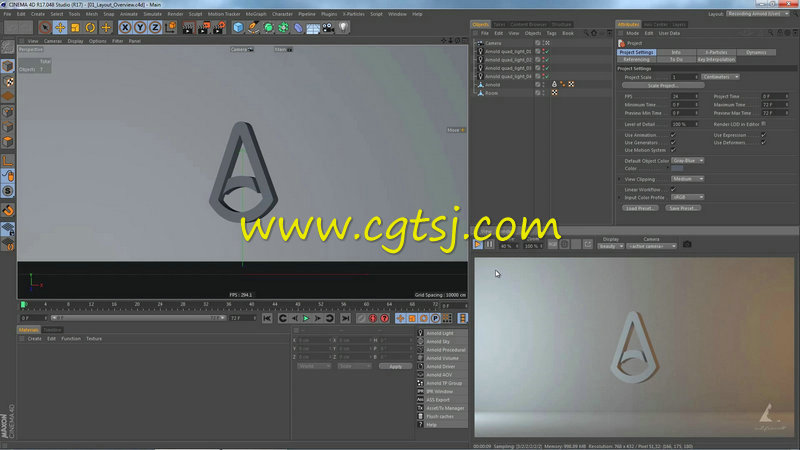Select the Arnold quad_light_01 object
Screen dimensions: 800x450
(x=508, y=52)
